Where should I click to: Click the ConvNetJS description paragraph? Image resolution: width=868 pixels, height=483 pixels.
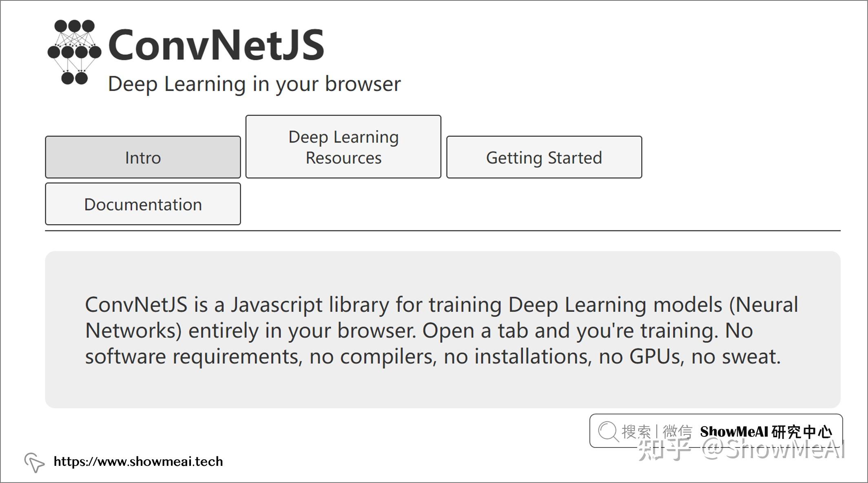pos(441,330)
